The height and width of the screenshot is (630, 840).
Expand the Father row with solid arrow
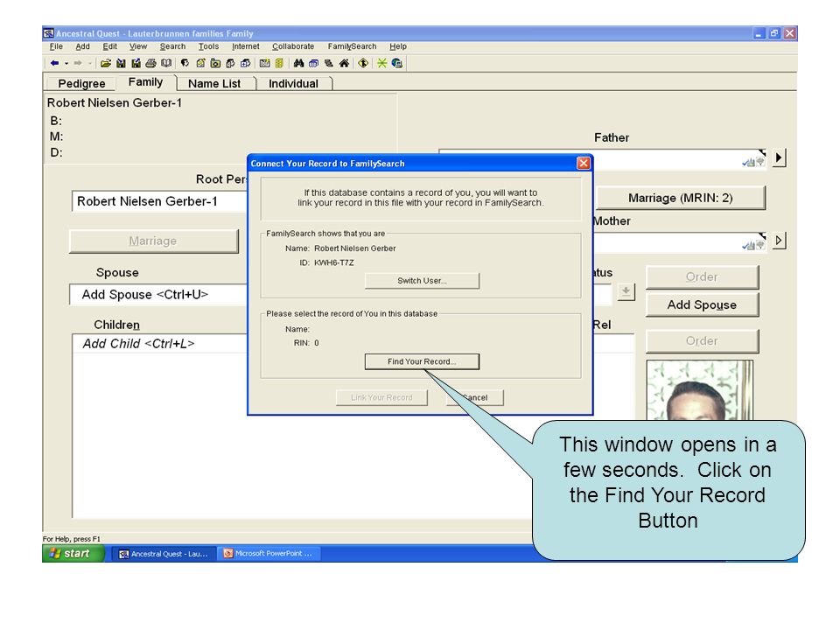(779, 157)
